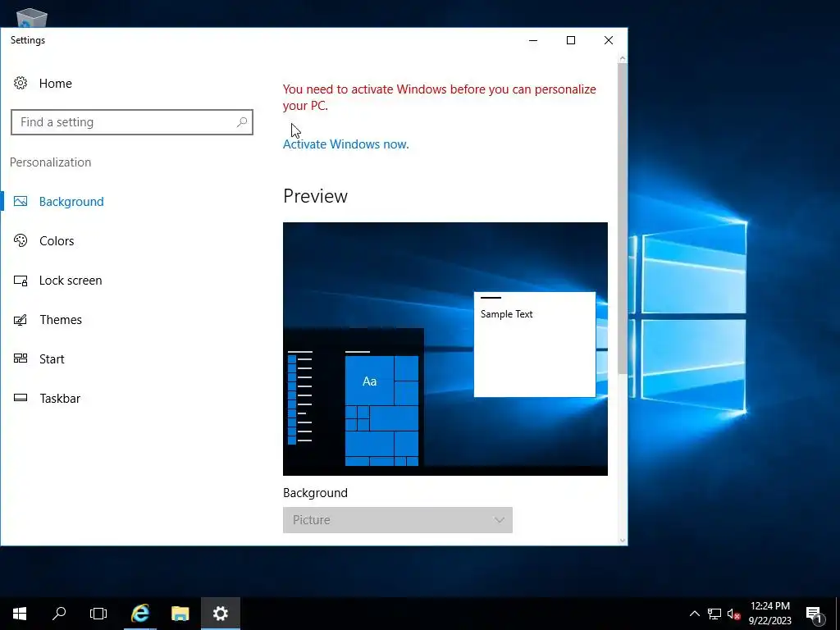Click the Recycle Bin desktop icon
The image size is (840, 630).
32,18
